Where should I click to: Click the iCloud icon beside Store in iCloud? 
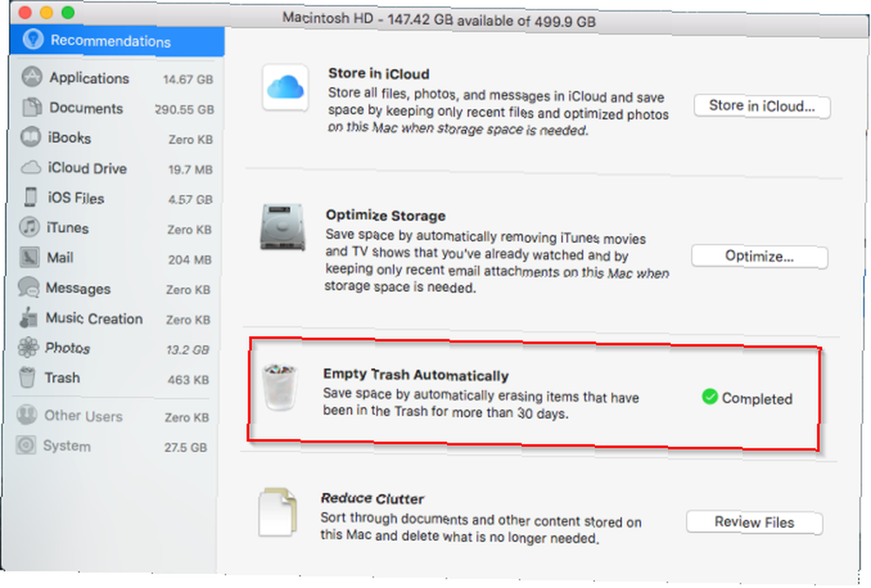tap(285, 87)
